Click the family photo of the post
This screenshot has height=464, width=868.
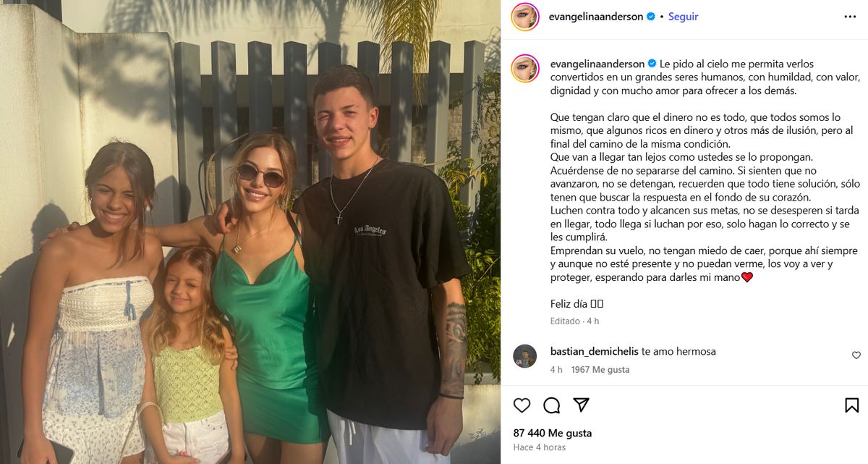[x=250, y=232]
